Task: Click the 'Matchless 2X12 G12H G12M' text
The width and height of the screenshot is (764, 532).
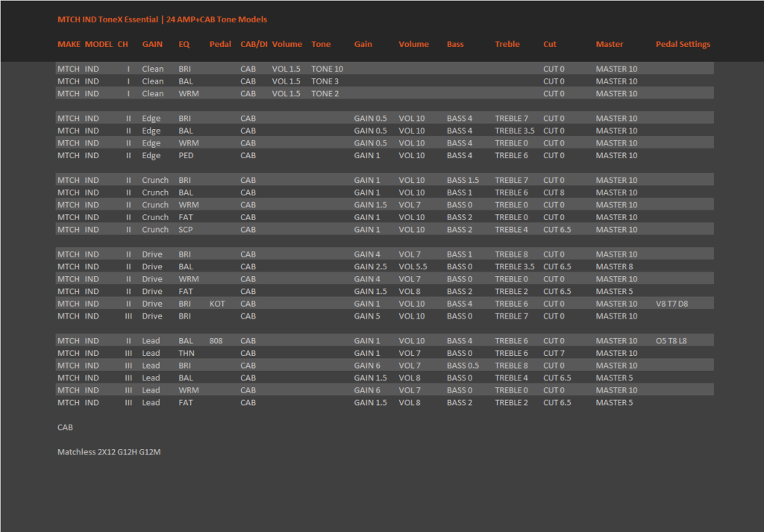Action: point(109,452)
